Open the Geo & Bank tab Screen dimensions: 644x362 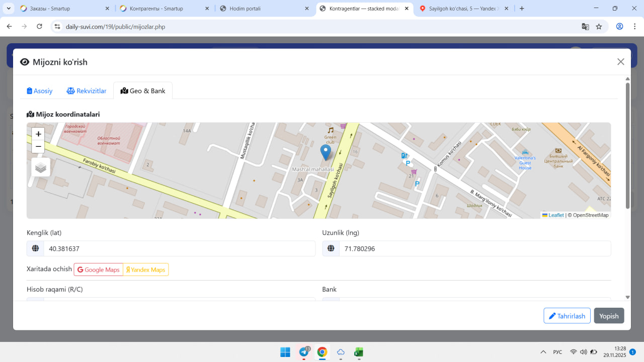143,91
